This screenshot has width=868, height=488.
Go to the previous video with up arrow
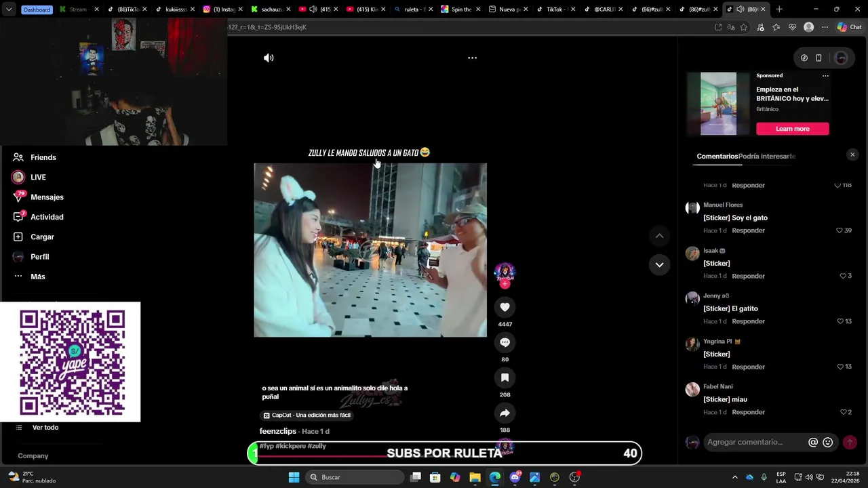point(659,236)
